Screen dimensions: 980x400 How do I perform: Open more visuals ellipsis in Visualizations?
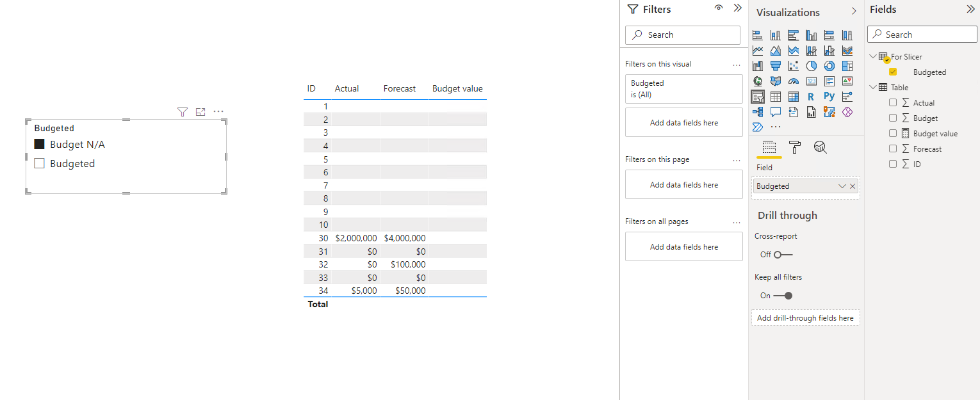point(776,127)
